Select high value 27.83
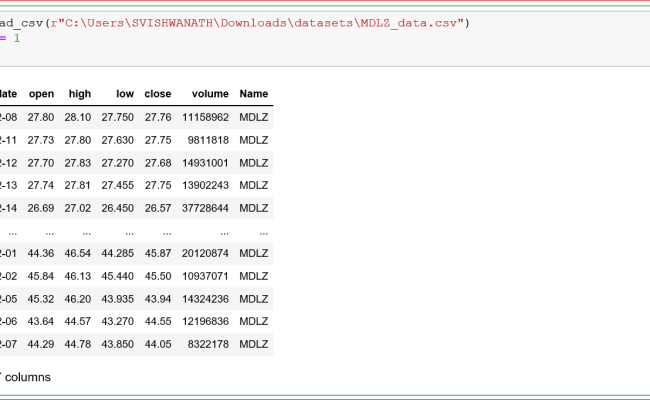 78,163
